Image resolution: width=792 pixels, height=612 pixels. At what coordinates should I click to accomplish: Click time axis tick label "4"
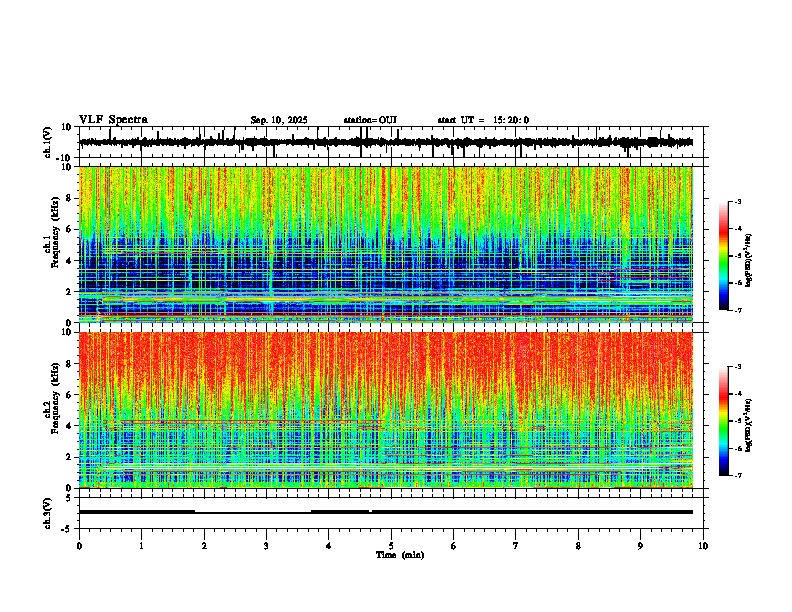[x=329, y=546]
